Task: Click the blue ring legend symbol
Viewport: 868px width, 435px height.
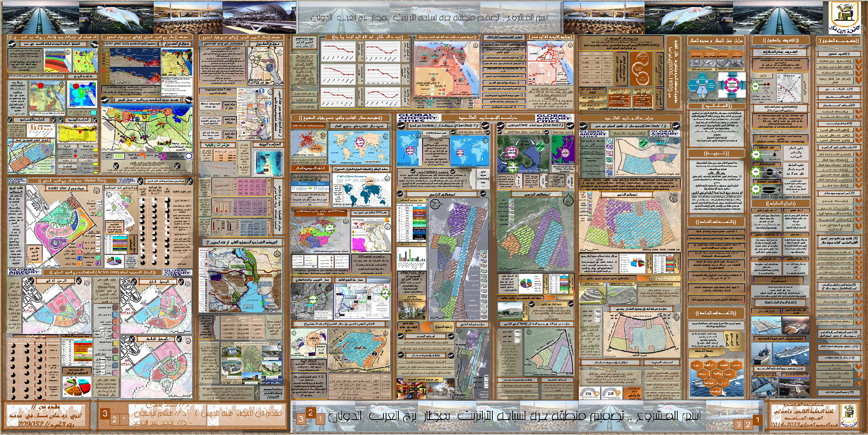Action: click(x=189, y=156)
